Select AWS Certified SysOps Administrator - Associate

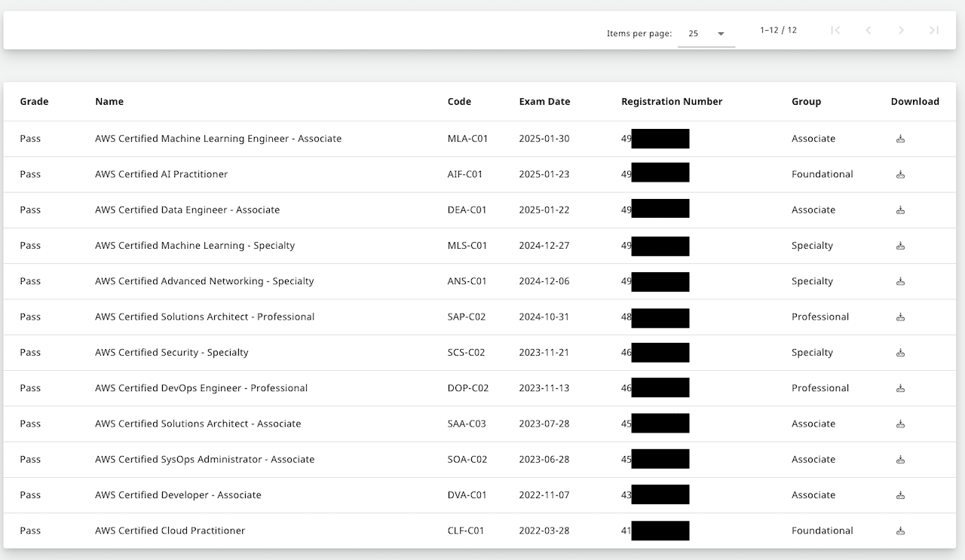[205, 459]
